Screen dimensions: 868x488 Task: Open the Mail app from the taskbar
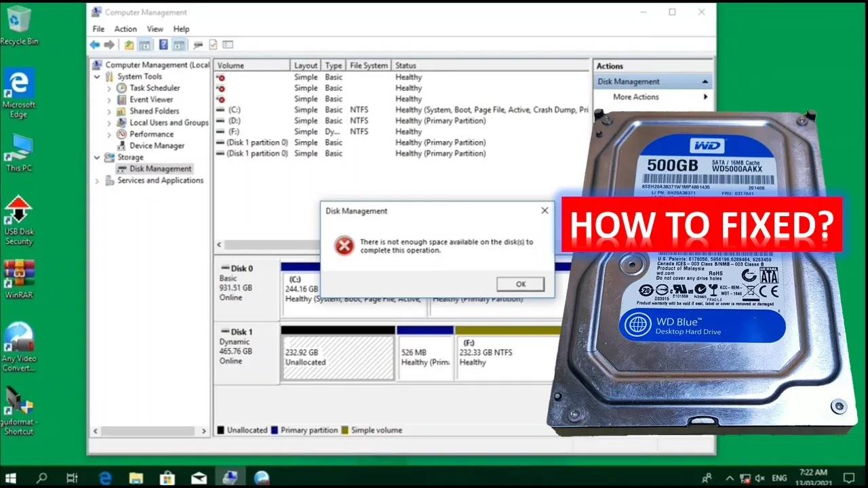(x=199, y=478)
